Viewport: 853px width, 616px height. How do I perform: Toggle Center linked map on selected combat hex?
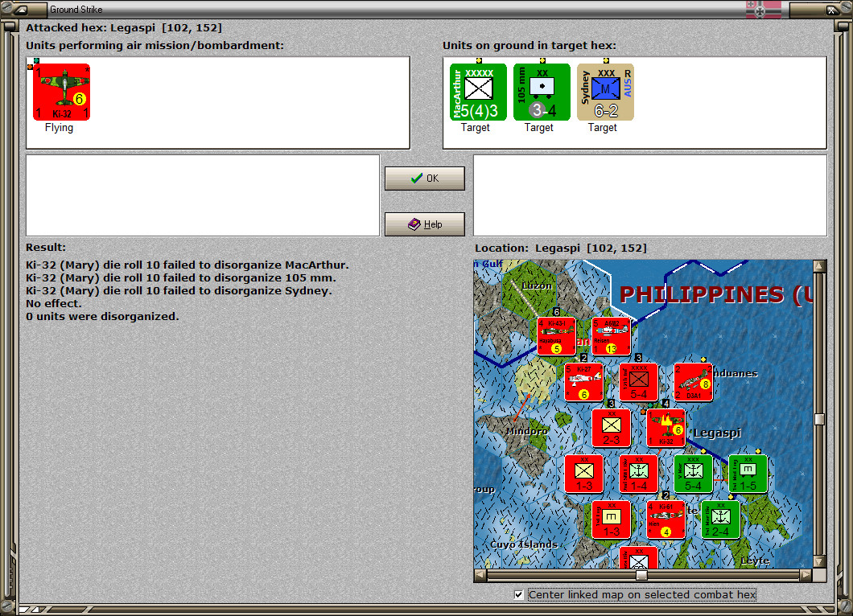pyautogui.click(x=519, y=595)
